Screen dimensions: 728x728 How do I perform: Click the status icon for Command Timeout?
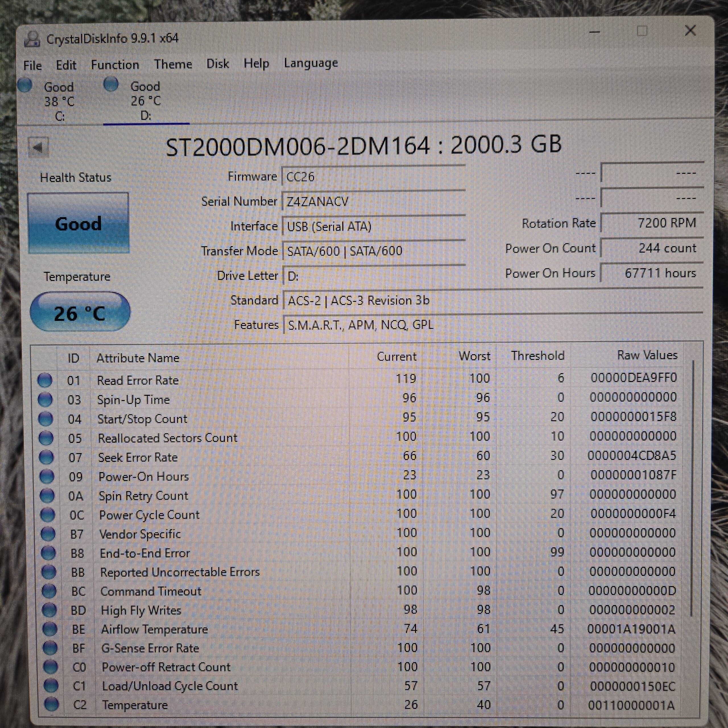[x=49, y=591]
